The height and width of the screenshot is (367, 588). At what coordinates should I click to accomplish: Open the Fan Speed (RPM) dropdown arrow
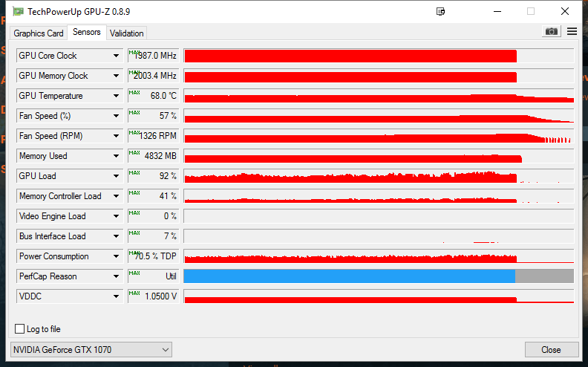coord(116,136)
